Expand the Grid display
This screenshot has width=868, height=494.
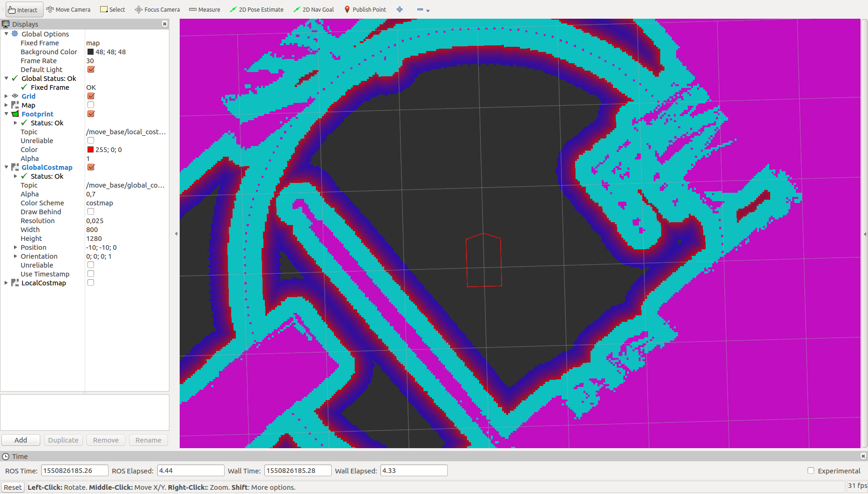click(6, 96)
